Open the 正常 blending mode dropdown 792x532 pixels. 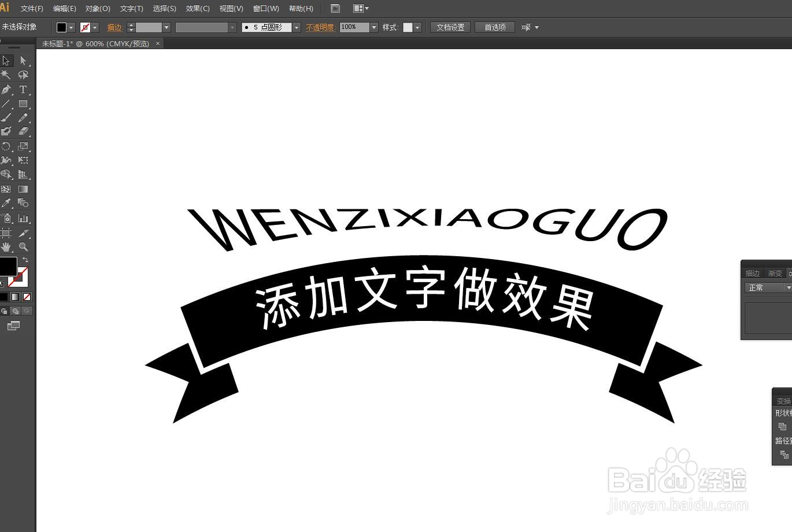point(768,287)
